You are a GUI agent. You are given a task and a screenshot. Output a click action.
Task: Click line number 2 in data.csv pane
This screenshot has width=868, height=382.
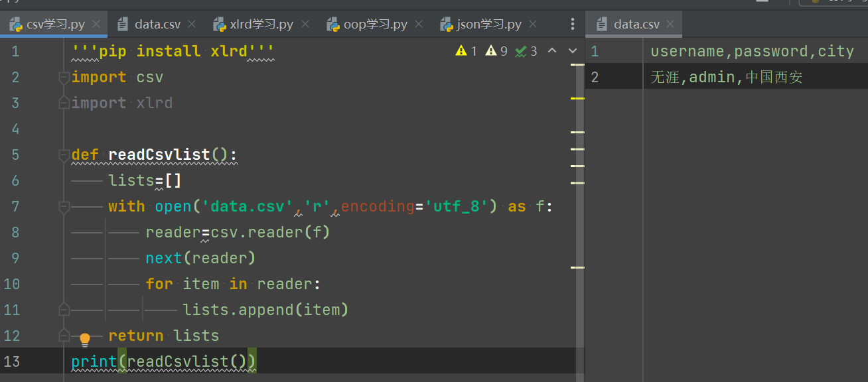(595, 77)
